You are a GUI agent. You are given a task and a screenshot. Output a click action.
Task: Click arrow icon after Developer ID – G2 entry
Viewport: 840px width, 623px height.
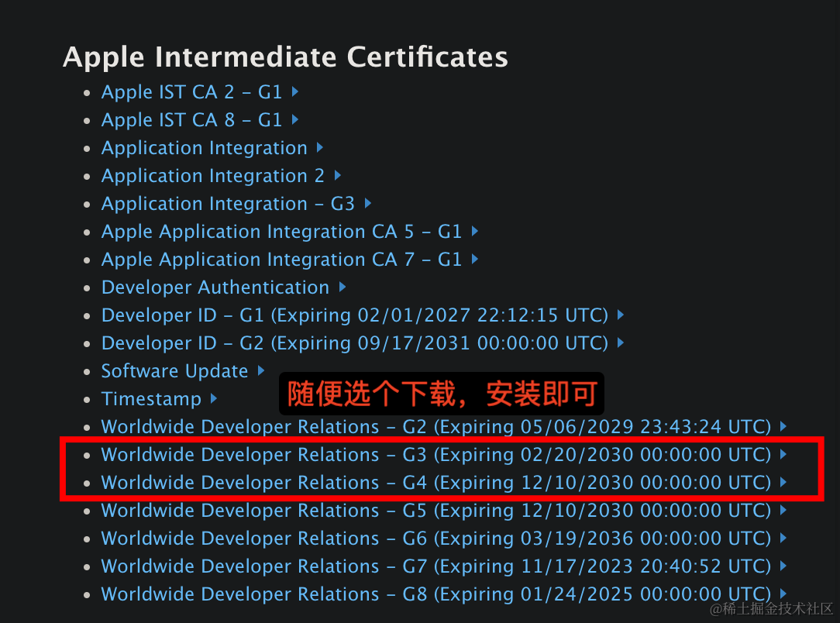point(621,342)
